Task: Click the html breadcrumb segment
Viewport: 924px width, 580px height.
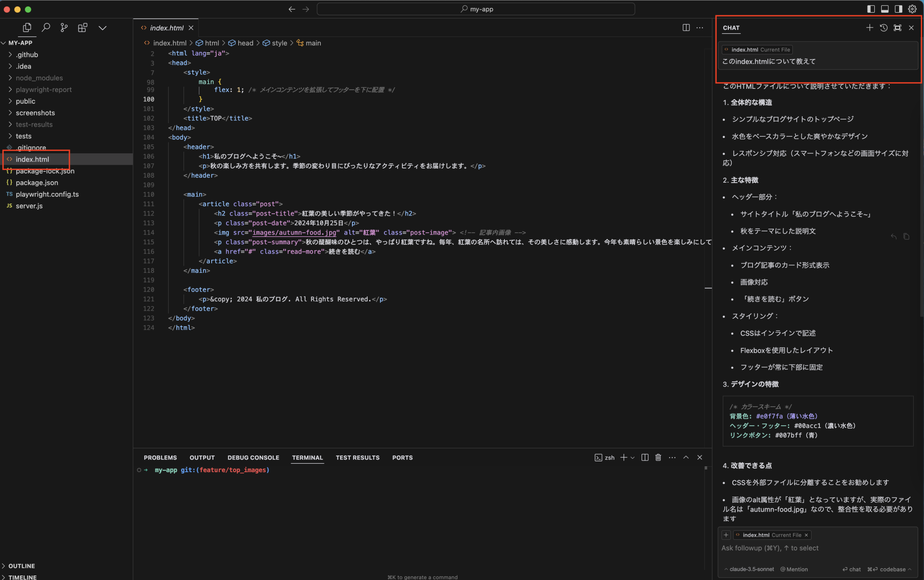Action: coord(208,43)
